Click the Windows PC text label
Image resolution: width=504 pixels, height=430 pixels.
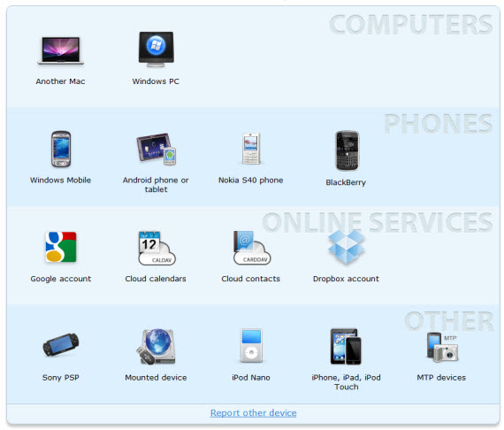(x=156, y=81)
